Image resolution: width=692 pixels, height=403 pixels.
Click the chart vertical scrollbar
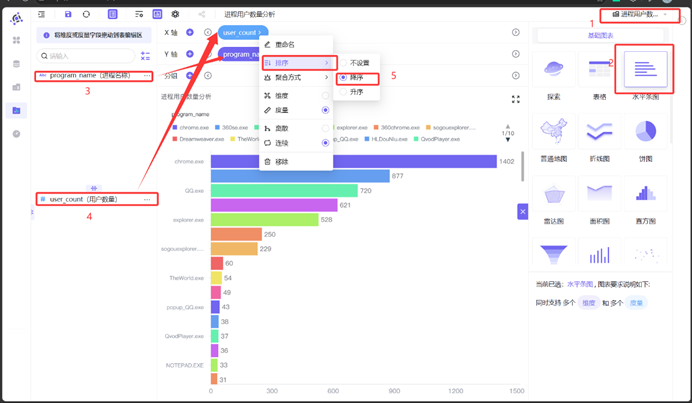pyautogui.click(x=523, y=167)
